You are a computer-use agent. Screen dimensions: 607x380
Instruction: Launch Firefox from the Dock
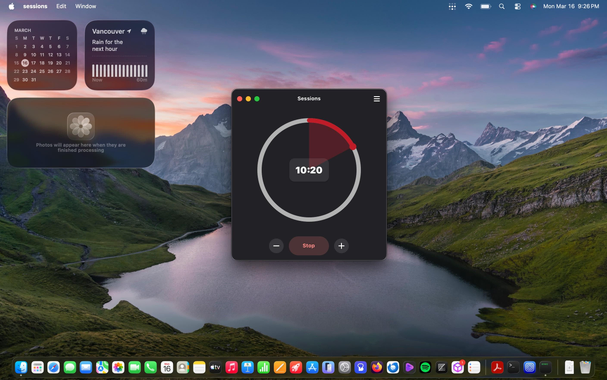pos(377,367)
